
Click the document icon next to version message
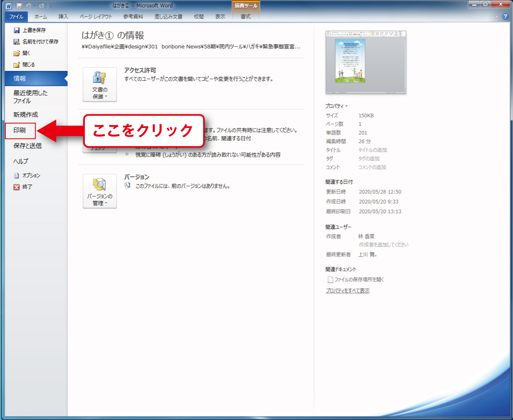[x=128, y=186]
